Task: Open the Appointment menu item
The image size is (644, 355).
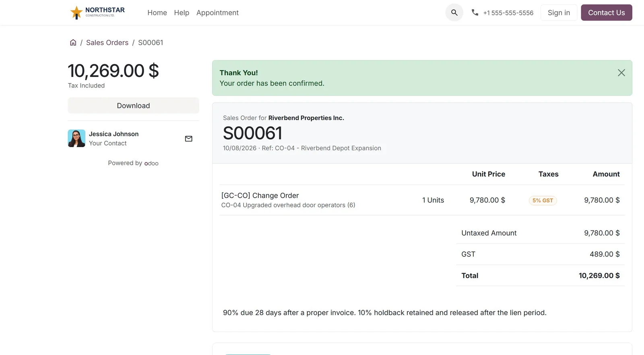Action: tap(217, 12)
